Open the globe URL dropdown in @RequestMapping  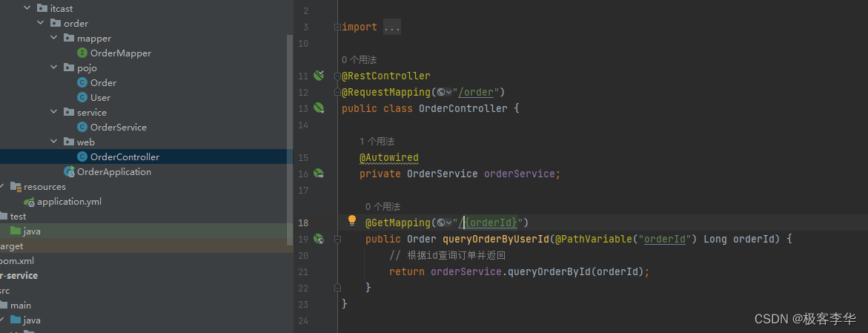[444, 92]
